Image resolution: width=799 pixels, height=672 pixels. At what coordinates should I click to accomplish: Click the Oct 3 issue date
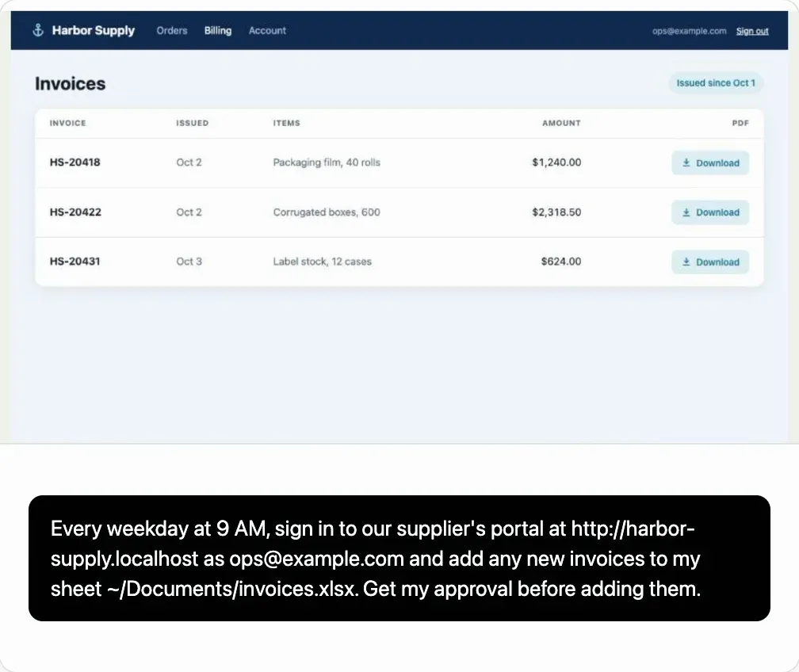click(189, 262)
